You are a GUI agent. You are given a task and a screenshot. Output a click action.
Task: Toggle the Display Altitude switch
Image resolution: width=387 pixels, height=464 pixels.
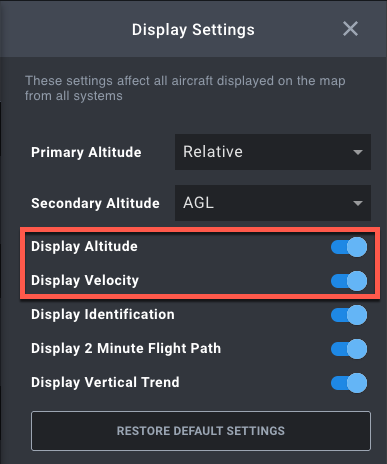tap(349, 247)
